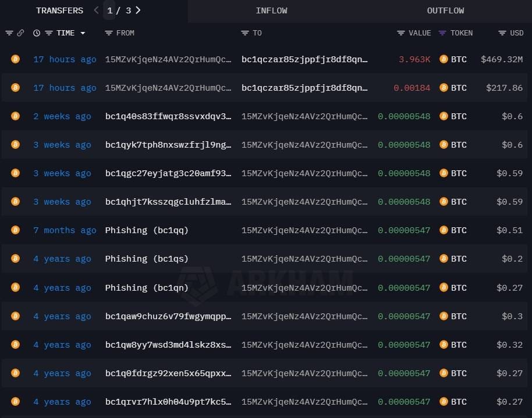
Task: Click Bitcoin chain icon on bc1qaw9chuz6v79 row
Action: point(15,316)
